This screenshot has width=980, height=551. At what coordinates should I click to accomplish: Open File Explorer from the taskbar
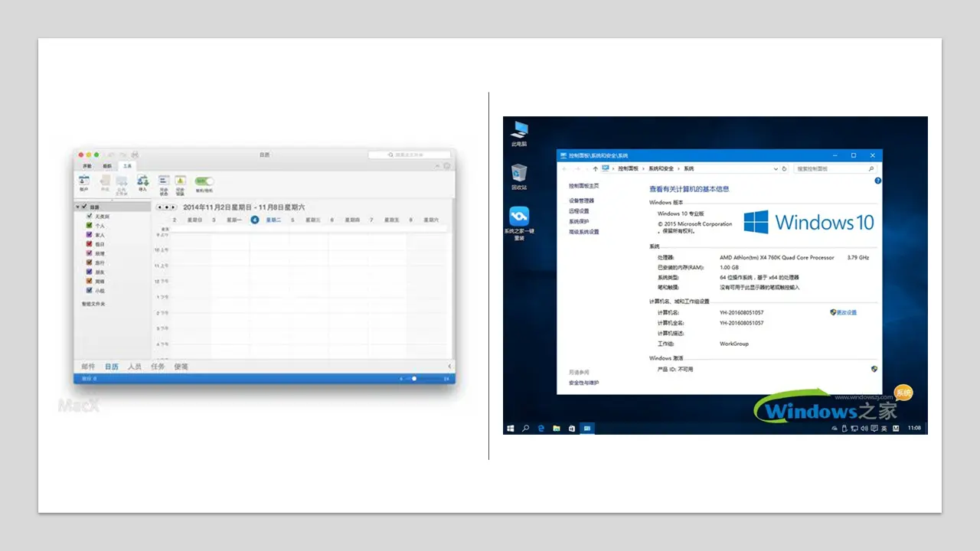pos(557,428)
